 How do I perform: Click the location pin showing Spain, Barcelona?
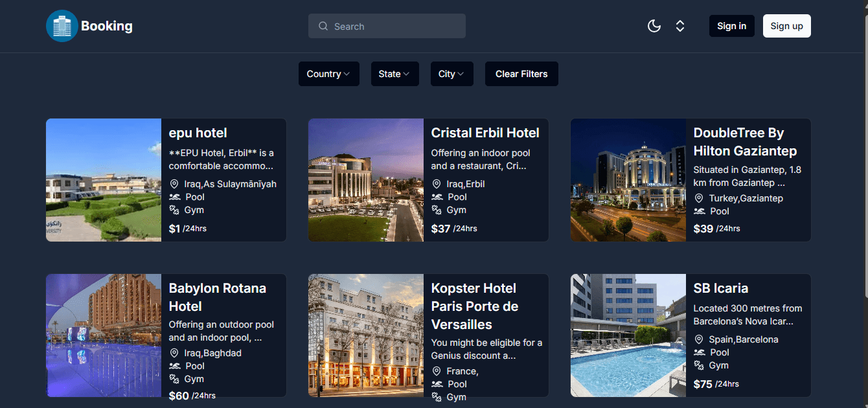point(698,339)
